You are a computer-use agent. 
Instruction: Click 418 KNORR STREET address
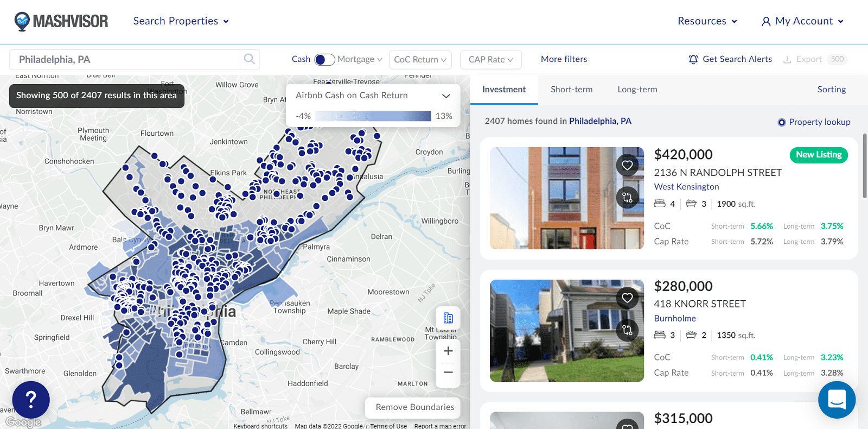point(700,304)
